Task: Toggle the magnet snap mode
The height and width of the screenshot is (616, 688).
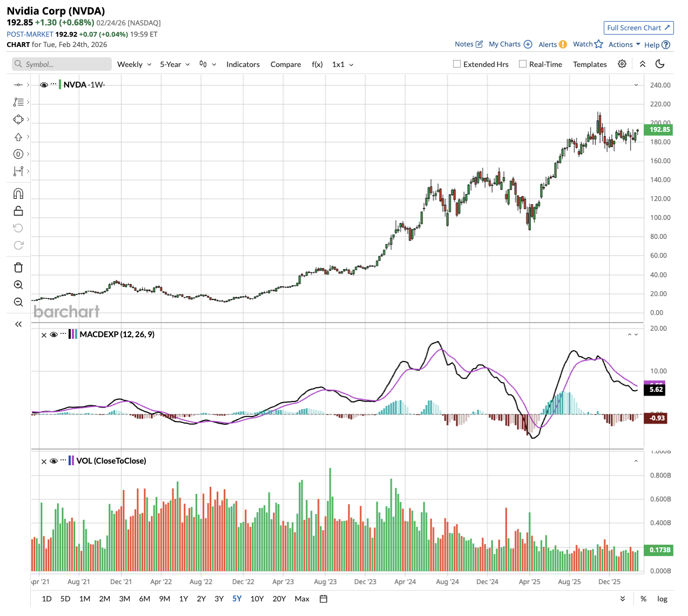Action: [18, 193]
